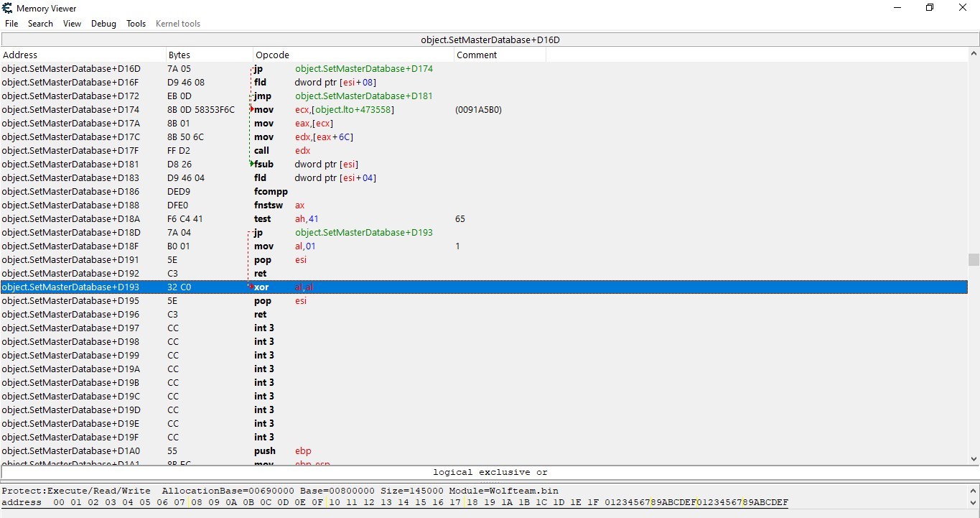This screenshot has height=518, width=980.
Task: Open the Tools menu
Action: (x=136, y=24)
